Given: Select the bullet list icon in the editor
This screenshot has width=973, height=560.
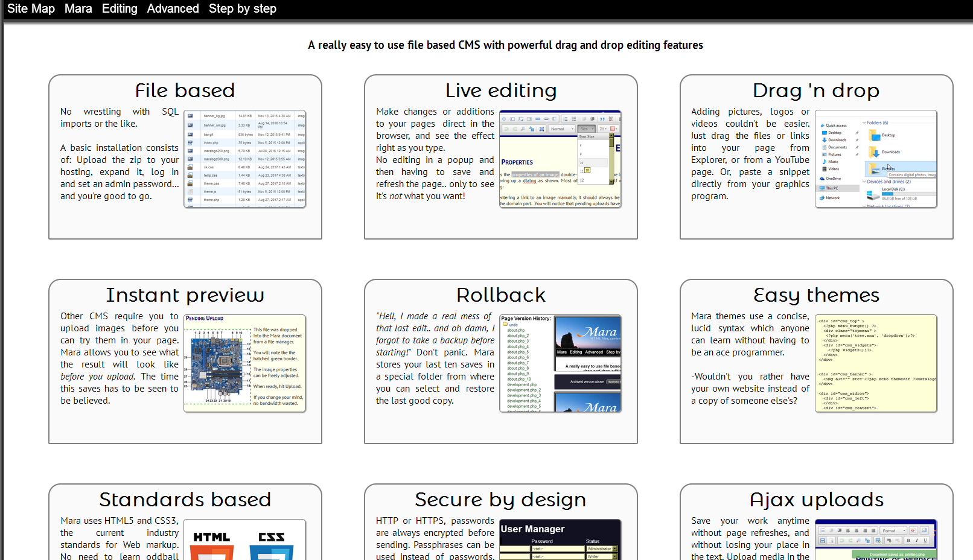Looking at the screenshot, I should pyautogui.click(x=573, y=119).
